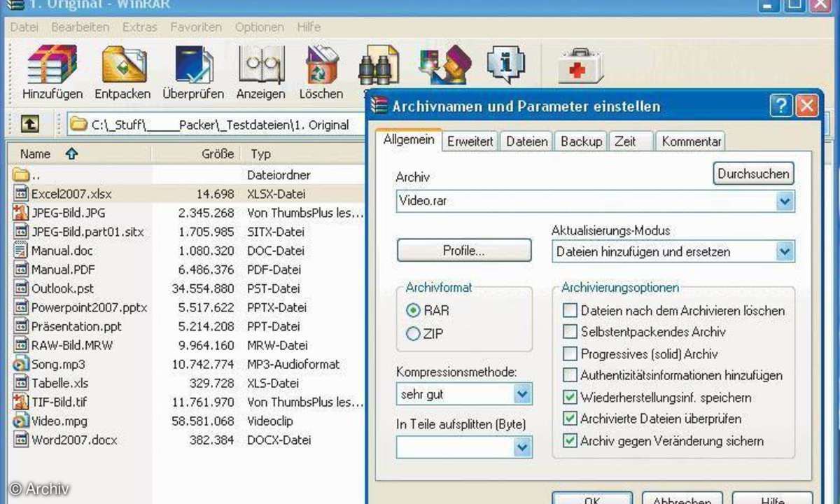
Task: Click the address path field
Action: click(217, 125)
